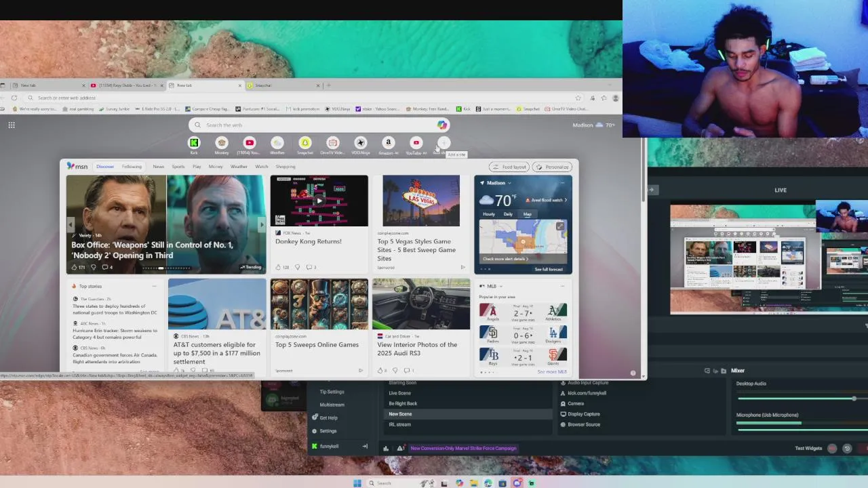Click the msn logo
Viewport: 868px width, 488px height.
[77, 166]
